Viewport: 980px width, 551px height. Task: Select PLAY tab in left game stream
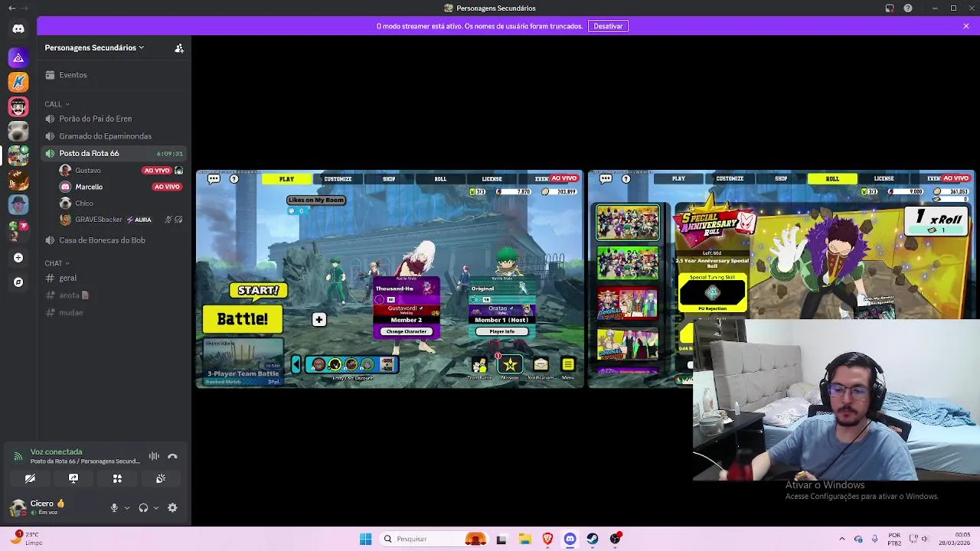[286, 179]
